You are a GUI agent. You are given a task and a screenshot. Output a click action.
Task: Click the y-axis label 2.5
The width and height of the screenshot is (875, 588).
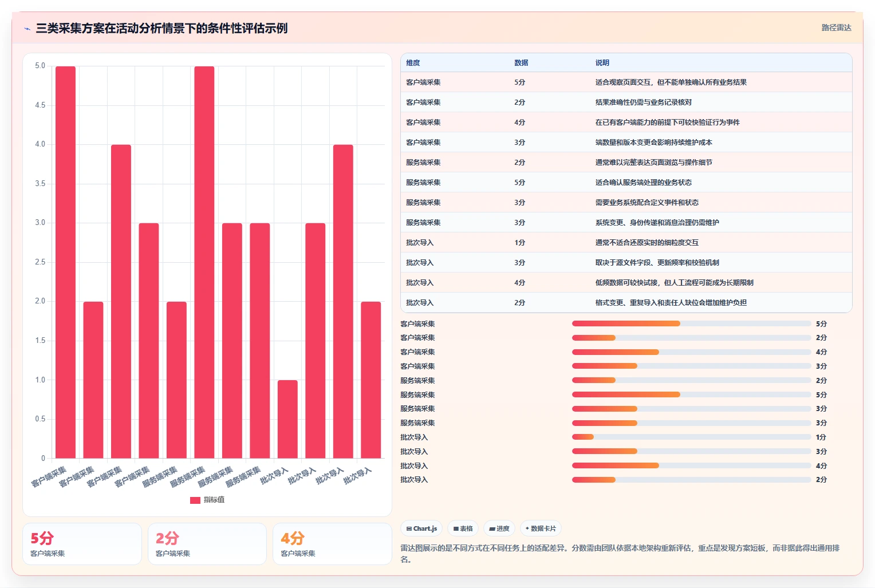pos(40,262)
